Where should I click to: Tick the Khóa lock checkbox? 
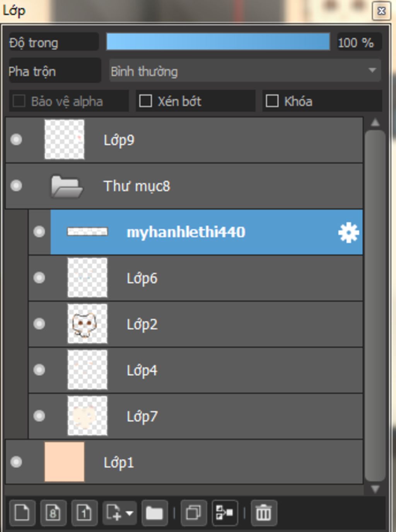point(272,101)
